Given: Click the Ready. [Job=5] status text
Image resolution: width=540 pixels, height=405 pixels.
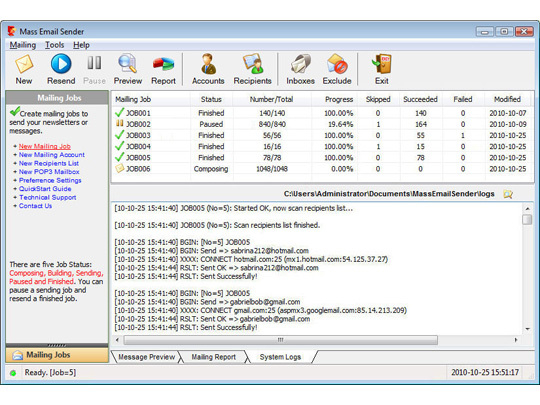Looking at the screenshot, I should [x=50, y=373].
